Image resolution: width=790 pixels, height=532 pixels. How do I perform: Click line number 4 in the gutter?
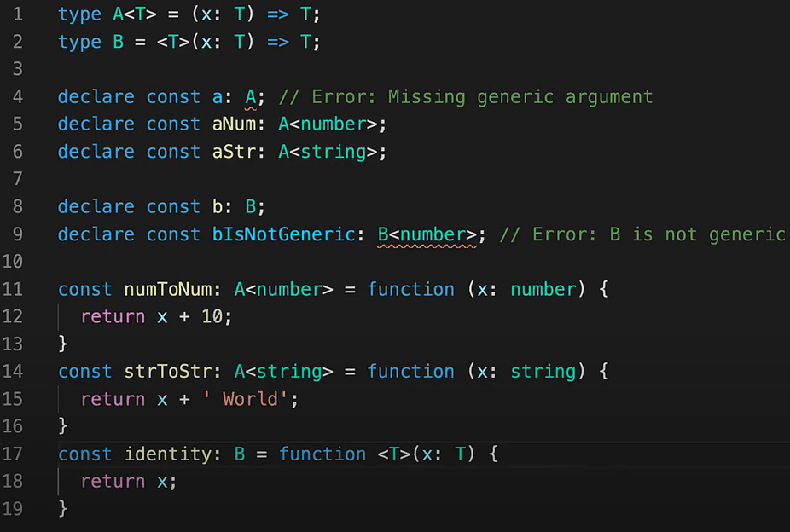pyautogui.click(x=18, y=97)
